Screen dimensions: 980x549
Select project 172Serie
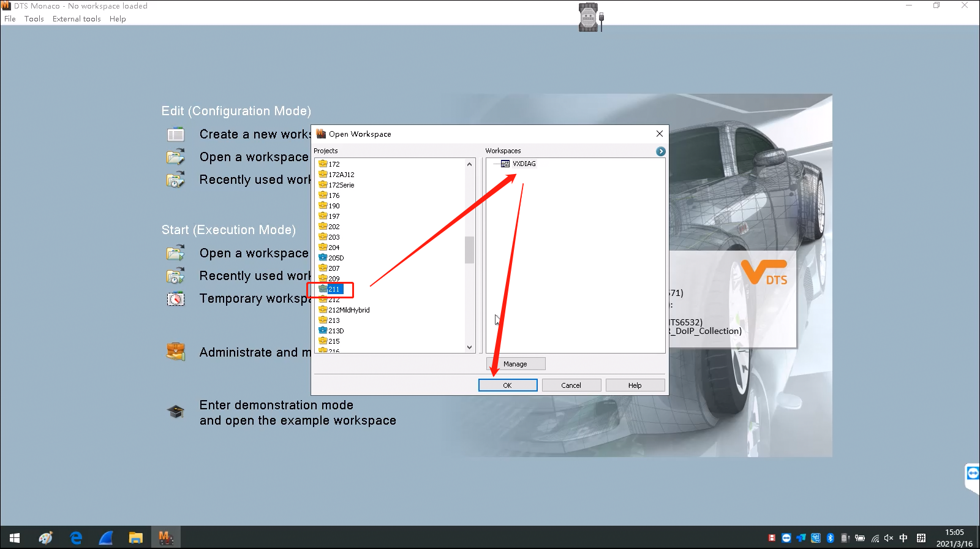(x=336, y=185)
